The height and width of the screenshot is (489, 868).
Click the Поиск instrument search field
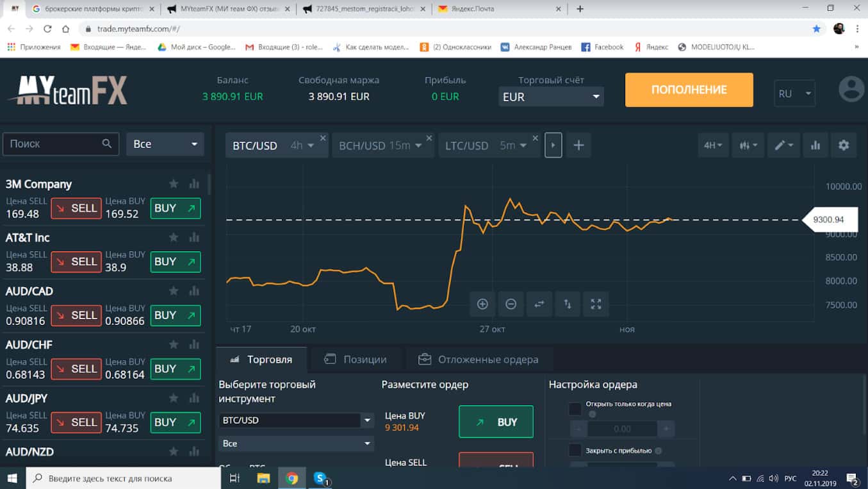61,144
